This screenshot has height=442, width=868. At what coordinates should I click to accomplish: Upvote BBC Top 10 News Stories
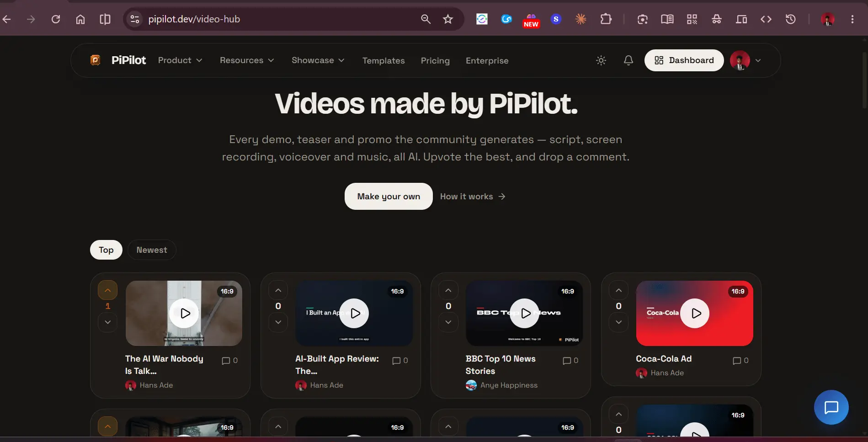pos(448,290)
